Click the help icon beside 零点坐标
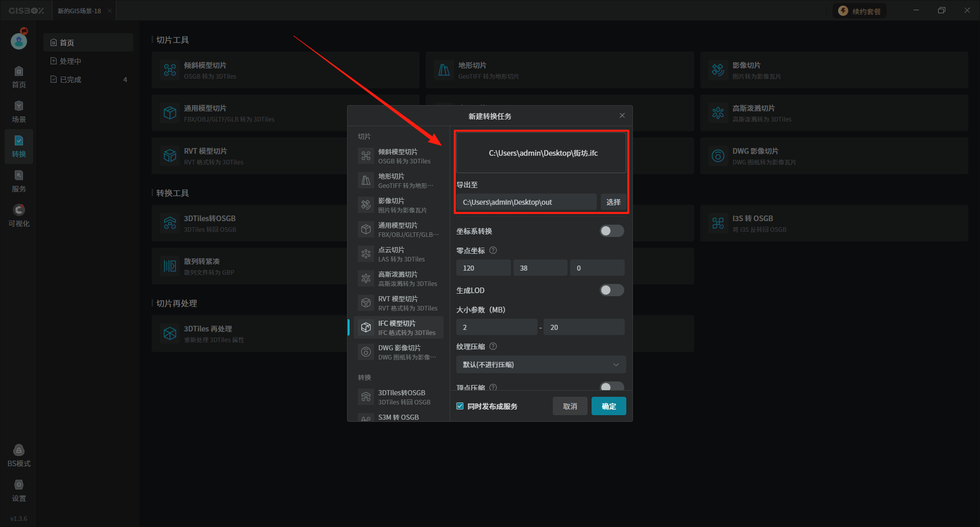The width and height of the screenshot is (980, 527). pyautogui.click(x=493, y=251)
